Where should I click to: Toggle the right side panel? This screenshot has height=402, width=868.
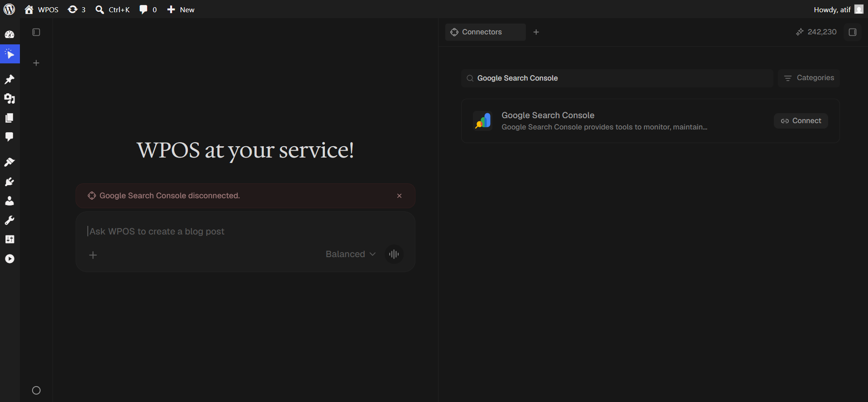click(853, 32)
